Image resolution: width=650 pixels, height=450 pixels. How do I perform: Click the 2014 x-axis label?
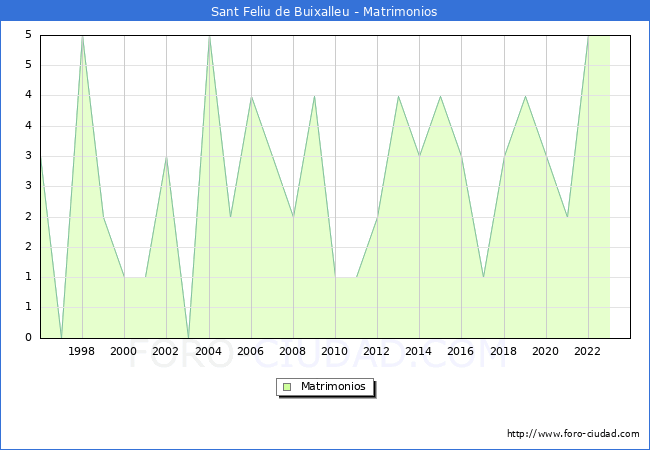tap(419, 351)
